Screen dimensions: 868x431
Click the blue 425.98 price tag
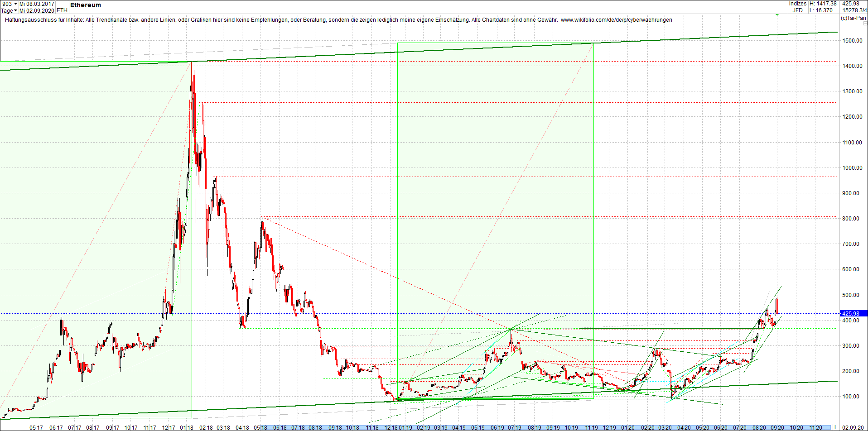[x=854, y=313]
